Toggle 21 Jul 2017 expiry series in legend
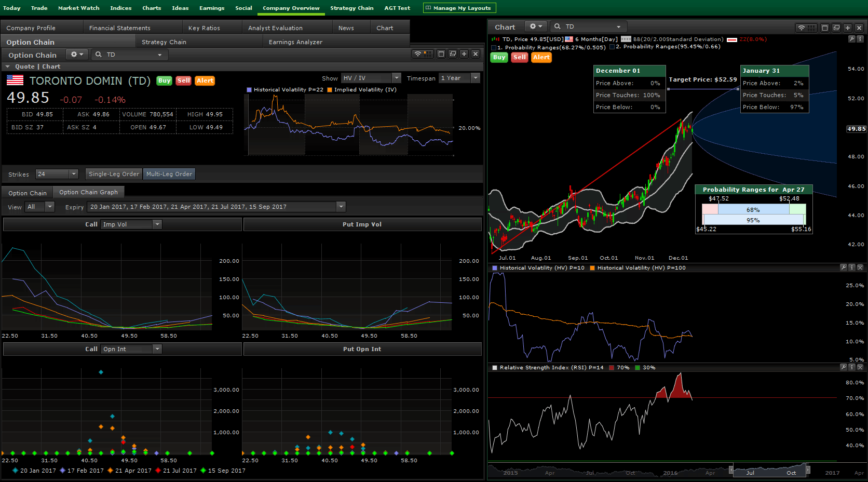Screen dimensions: 868x482 tap(177, 471)
